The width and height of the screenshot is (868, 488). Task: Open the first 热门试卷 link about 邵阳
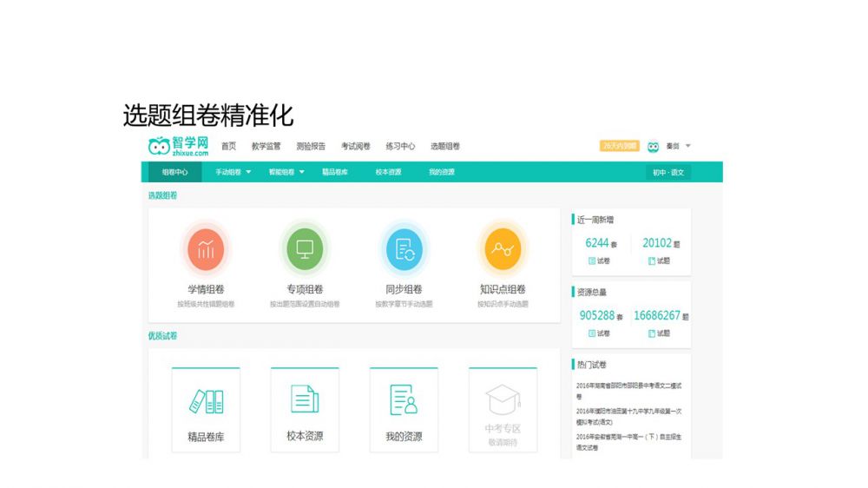pos(628,390)
